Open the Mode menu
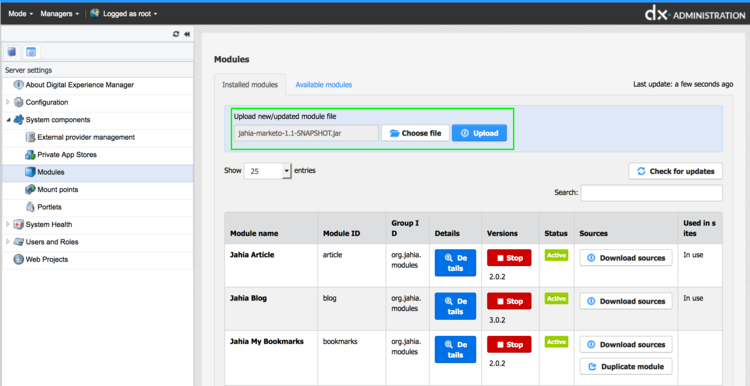750x386 pixels. 21,14
